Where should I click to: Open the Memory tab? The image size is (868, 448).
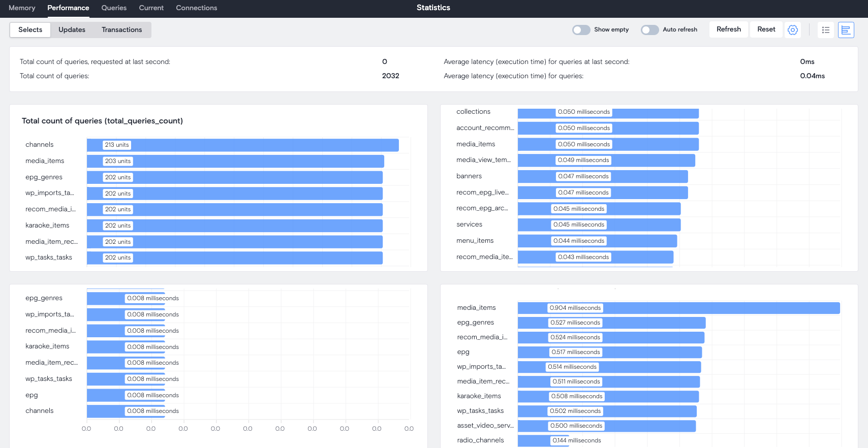(22, 8)
